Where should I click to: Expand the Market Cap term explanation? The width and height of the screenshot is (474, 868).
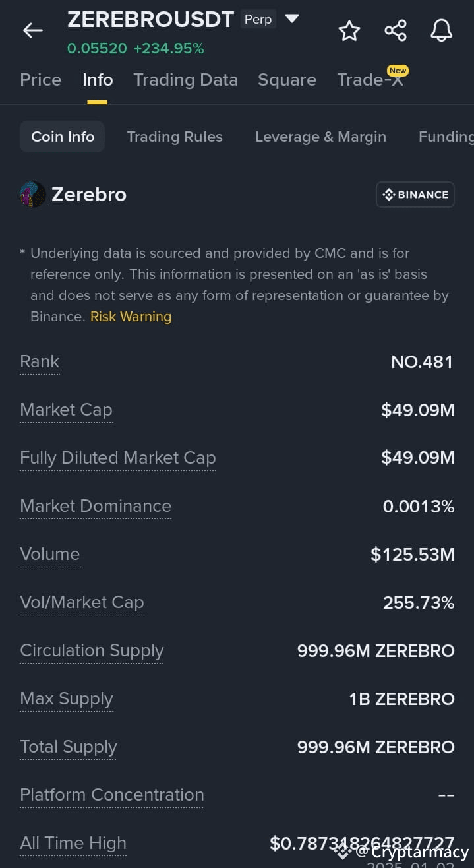[x=66, y=410]
